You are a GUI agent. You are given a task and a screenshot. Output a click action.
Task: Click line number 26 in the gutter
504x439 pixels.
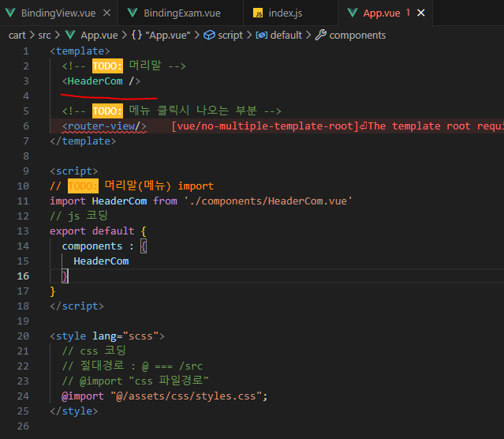pos(23,426)
